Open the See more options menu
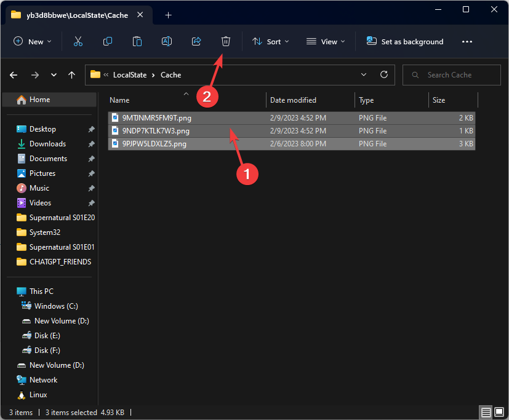 pos(467,41)
